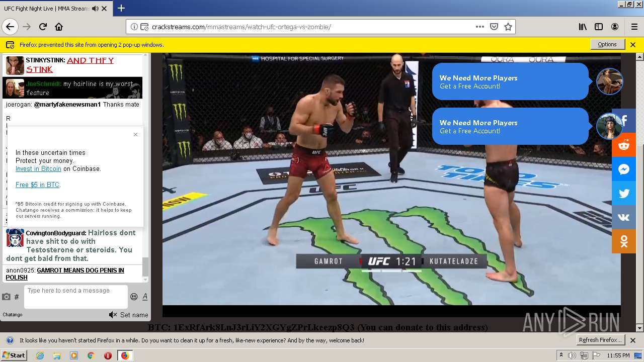This screenshot has width=644, height=362.
Task: Close the Coinbase ad in chat
Action: pos(135,134)
